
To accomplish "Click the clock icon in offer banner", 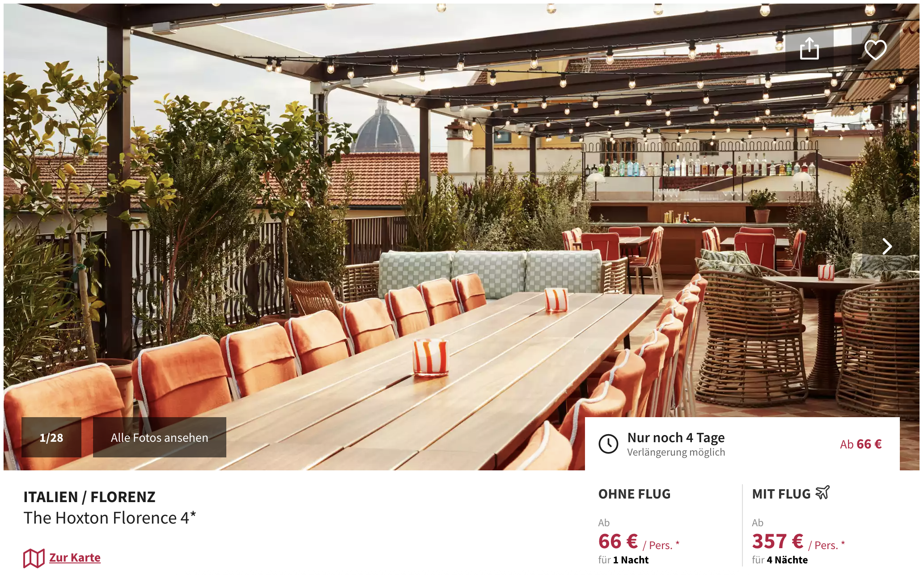I will click(x=608, y=444).
